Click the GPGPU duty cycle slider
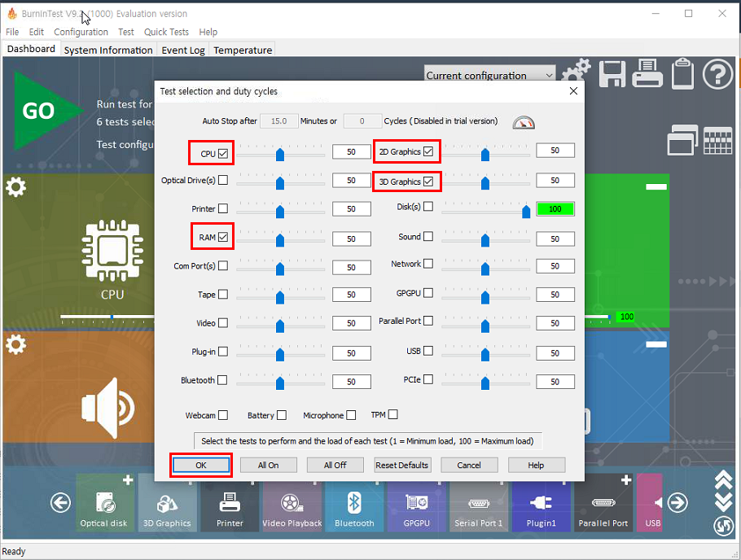741x560 pixels. (x=486, y=295)
